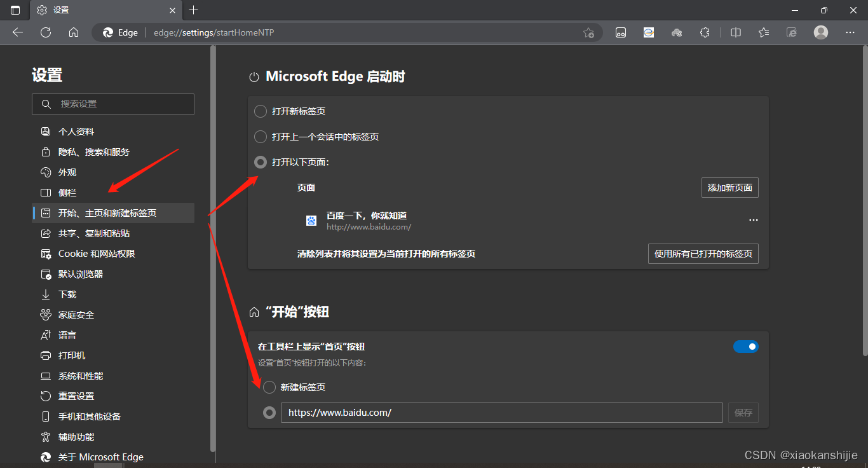
Task: Click the browser essentials icon beside profile
Action: click(792, 32)
